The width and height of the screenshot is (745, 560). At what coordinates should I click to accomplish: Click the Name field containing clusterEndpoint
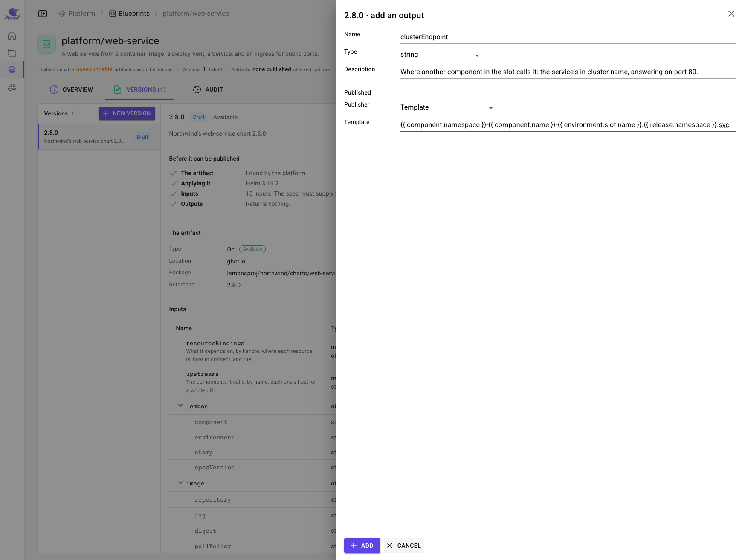coord(568,37)
